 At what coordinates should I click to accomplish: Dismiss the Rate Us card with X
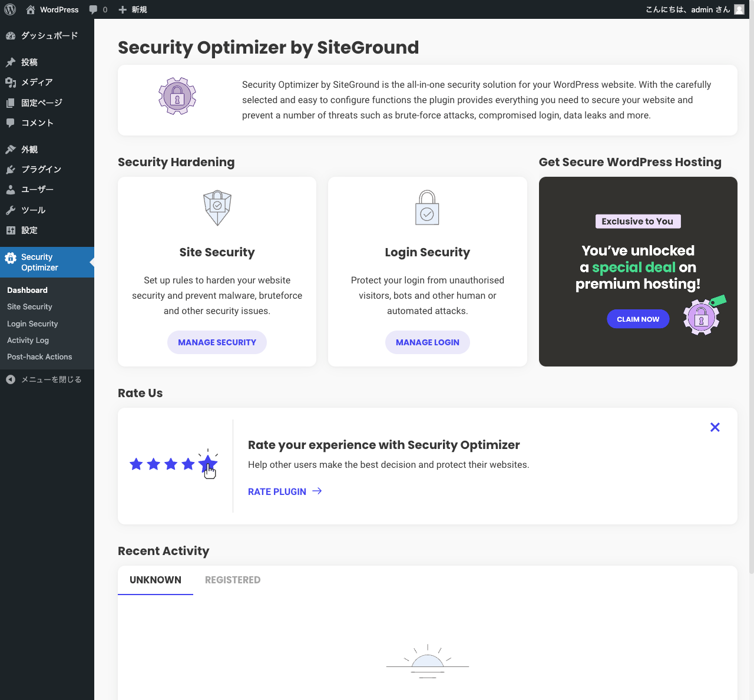click(715, 427)
